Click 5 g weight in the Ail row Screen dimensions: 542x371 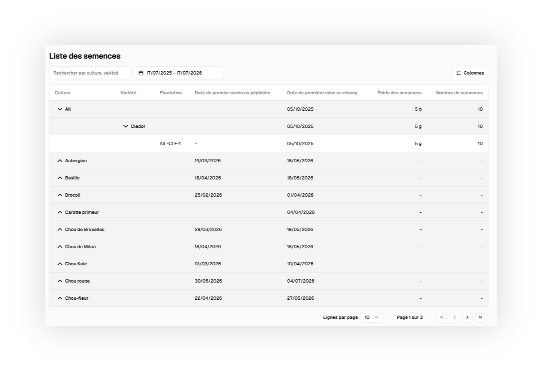[x=418, y=109]
